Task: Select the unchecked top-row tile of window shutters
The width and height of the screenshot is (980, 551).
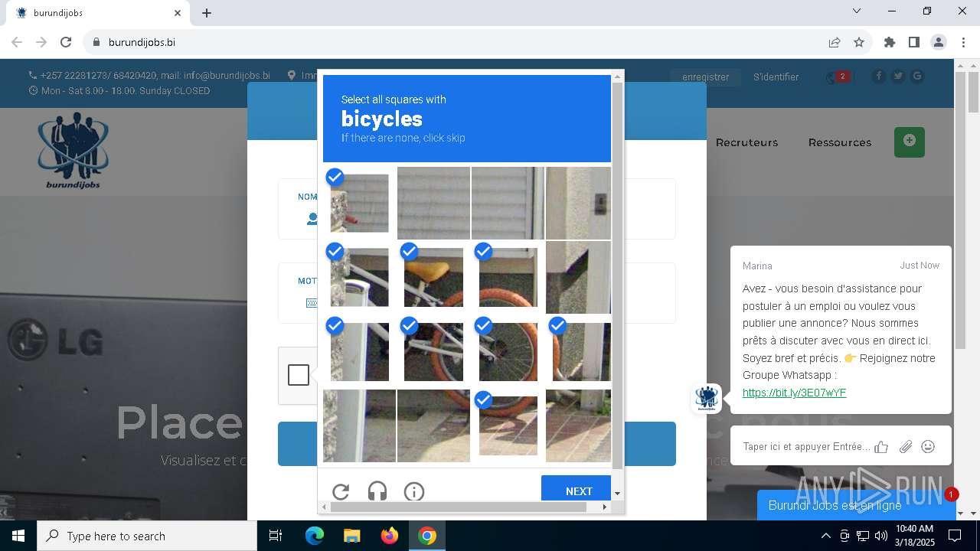Action: [433, 203]
